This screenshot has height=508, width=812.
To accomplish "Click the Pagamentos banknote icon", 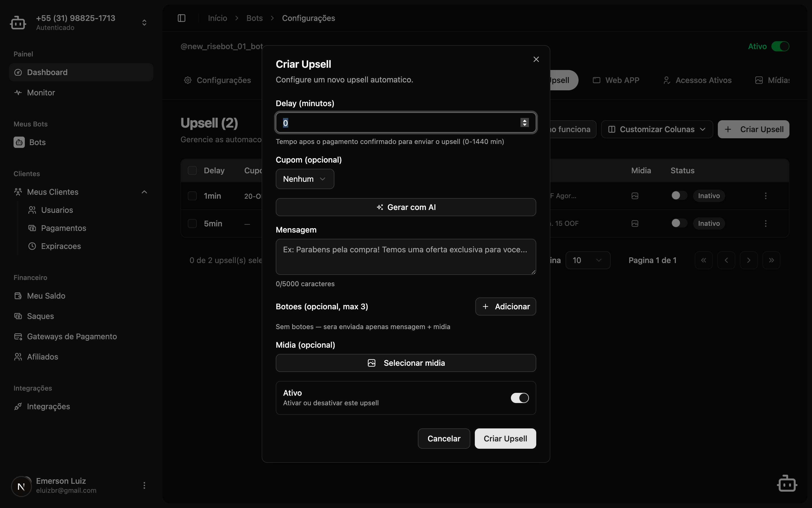I will click(x=32, y=228).
